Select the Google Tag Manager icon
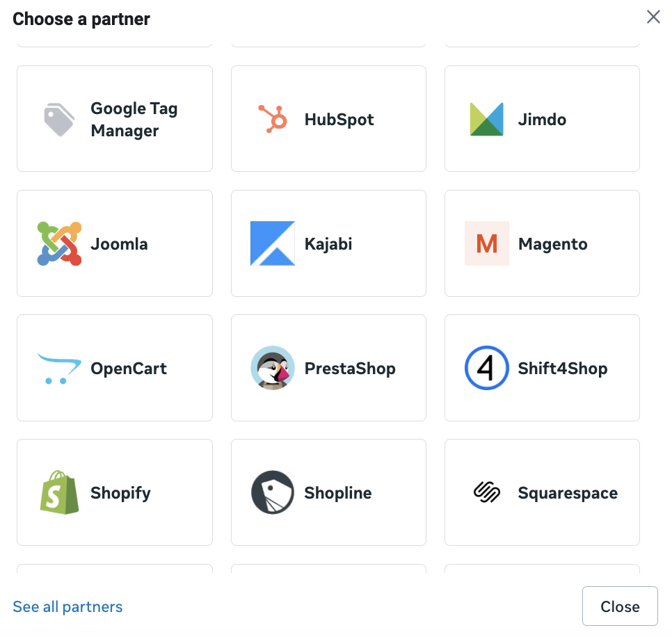Image resolution: width=672 pixels, height=637 pixels. [x=59, y=119]
